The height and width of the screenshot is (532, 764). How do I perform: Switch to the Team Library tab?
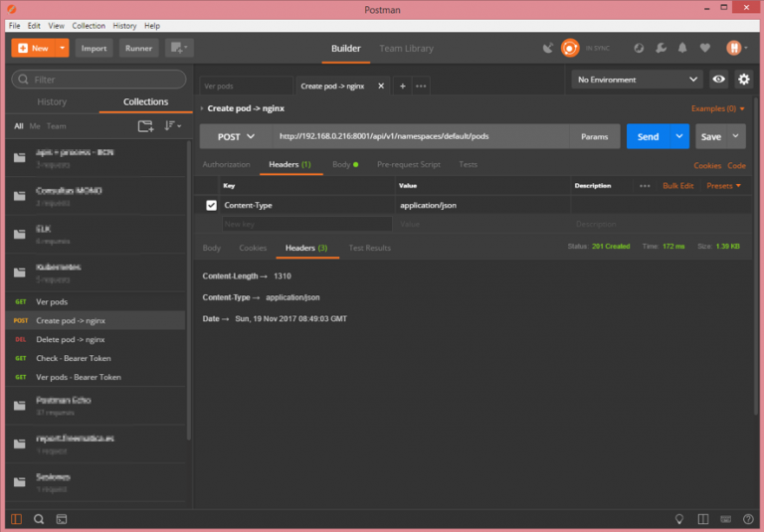coord(406,49)
